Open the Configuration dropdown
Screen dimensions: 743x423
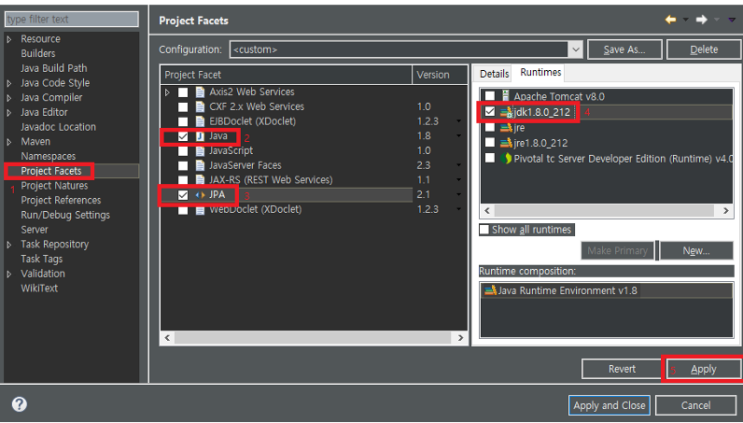click(575, 49)
